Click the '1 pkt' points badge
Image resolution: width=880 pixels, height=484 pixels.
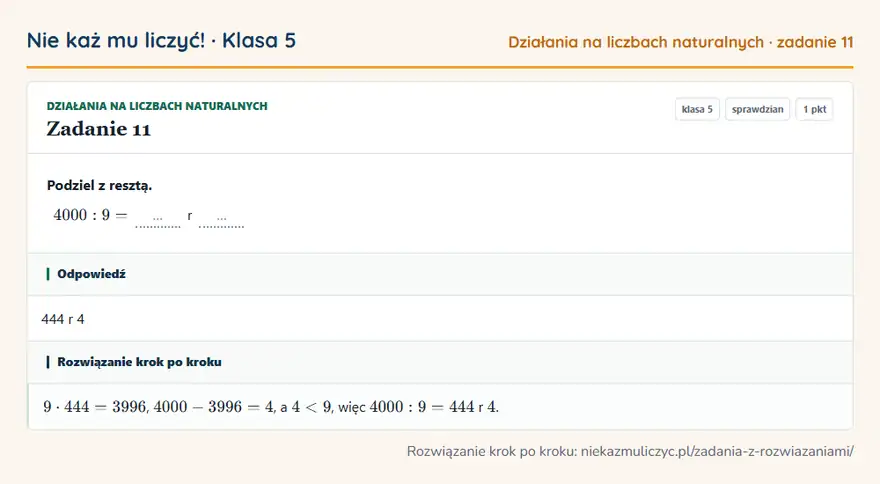(814, 109)
